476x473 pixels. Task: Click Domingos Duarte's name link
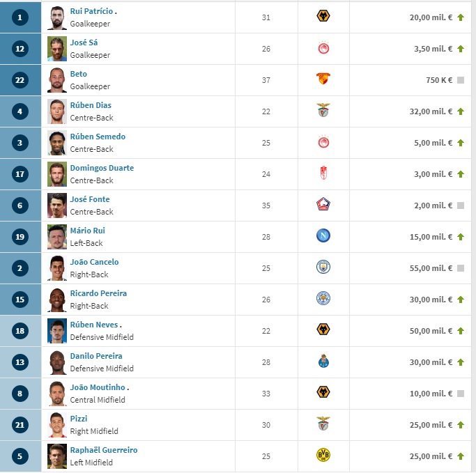click(102, 168)
